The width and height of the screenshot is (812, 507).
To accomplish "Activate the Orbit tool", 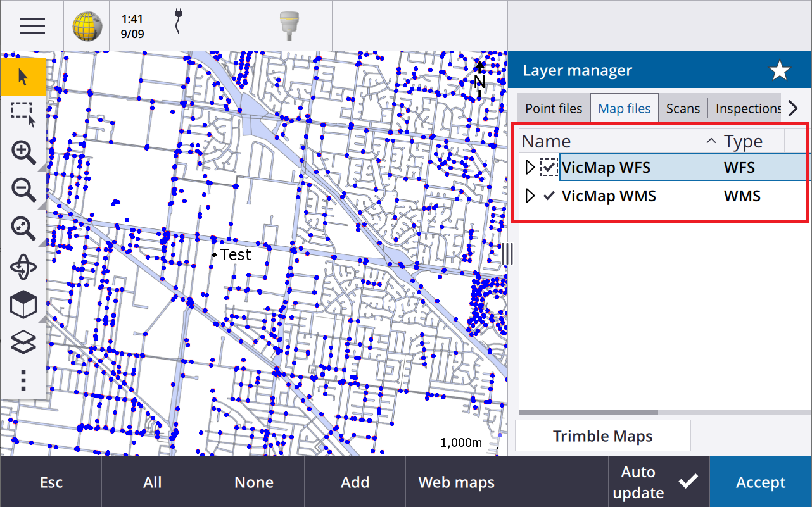I will [23, 267].
